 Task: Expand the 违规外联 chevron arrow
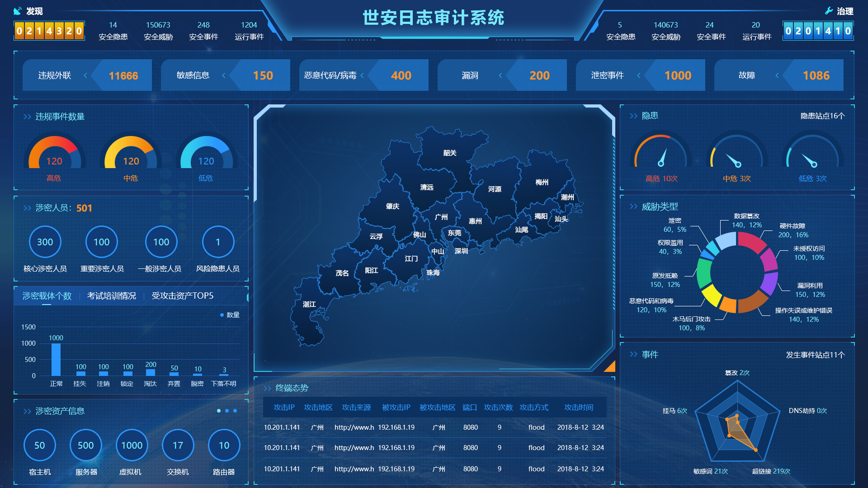(x=85, y=75)
